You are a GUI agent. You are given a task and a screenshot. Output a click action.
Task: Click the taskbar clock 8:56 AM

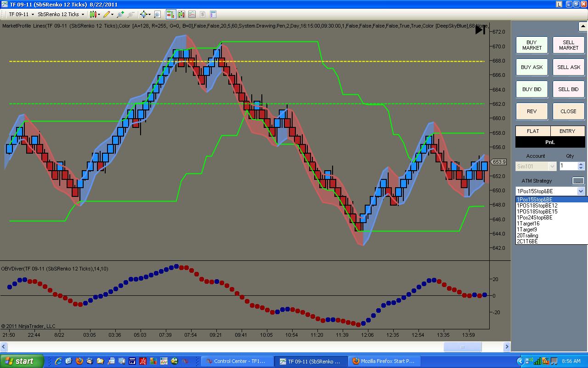[x=571, y=361]
